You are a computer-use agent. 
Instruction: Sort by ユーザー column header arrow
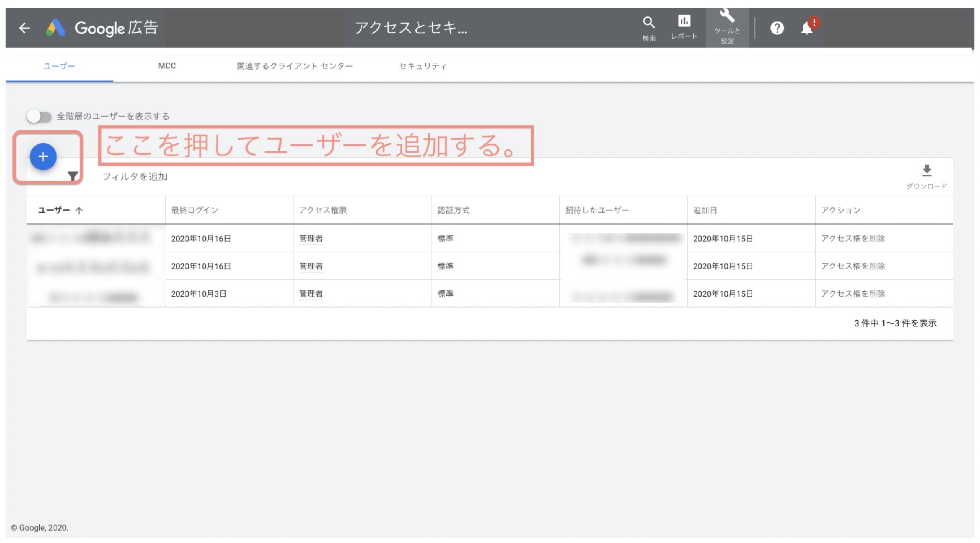click(79, 210)
